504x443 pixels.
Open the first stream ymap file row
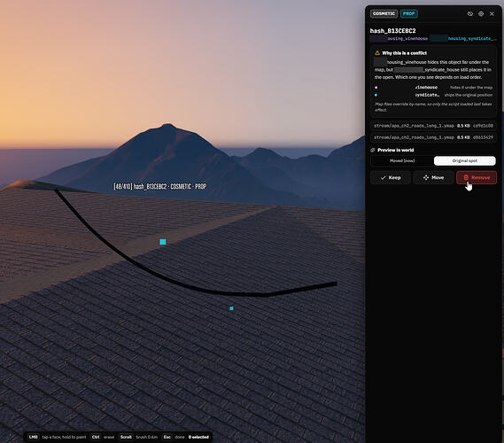click(x=433, y=126)
